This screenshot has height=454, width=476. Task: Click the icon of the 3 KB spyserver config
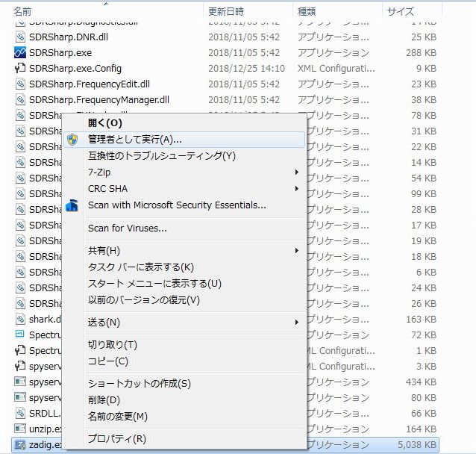click(x=20, y=366)
